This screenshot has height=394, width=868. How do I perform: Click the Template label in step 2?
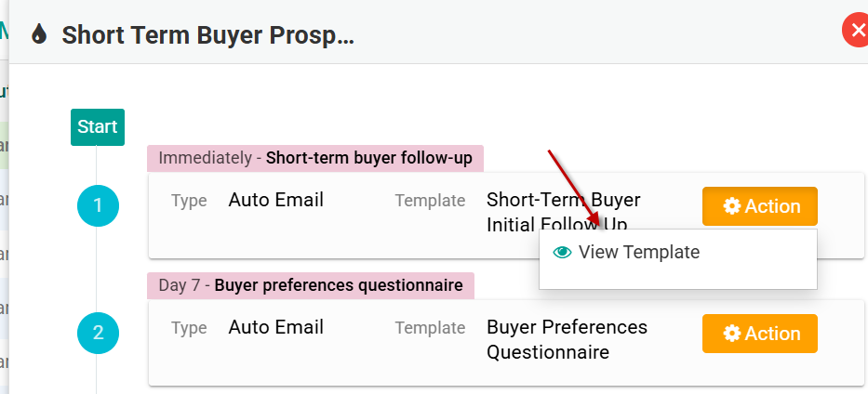[x=430, y=328]
